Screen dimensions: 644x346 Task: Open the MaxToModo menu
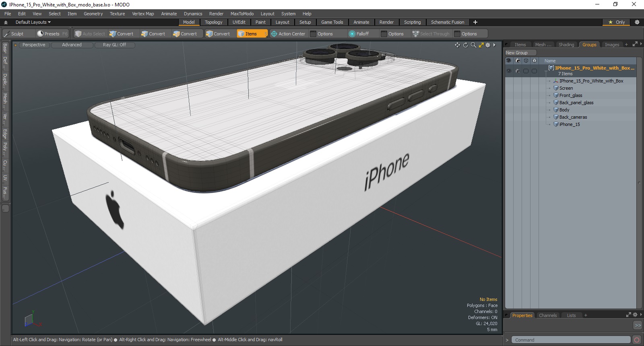(242, 14)
